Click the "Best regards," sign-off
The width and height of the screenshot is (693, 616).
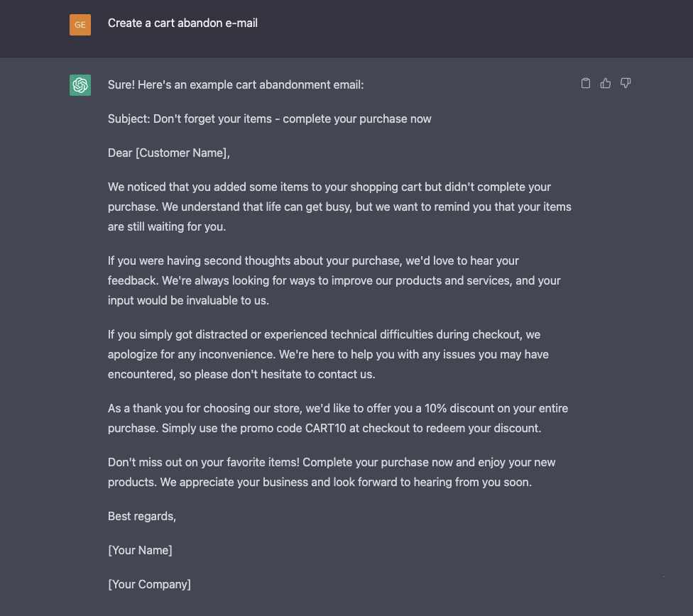point(142,516)
